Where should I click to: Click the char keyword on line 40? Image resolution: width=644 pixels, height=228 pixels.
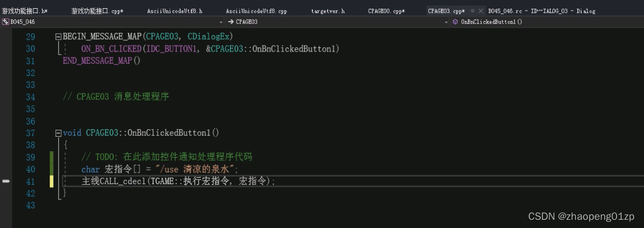(91, 170)
